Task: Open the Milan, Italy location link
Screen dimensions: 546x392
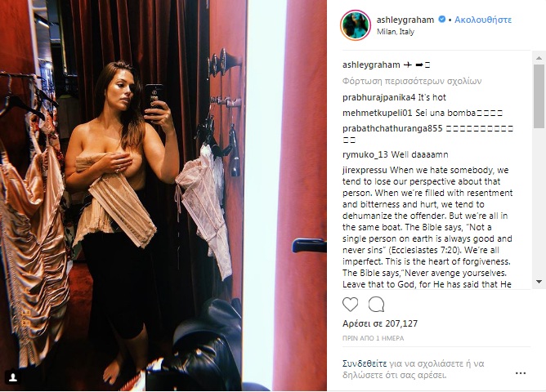Action: 396,32
